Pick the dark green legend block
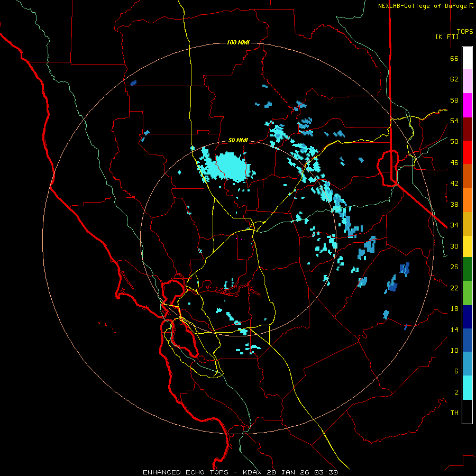476x476 pixels. 467,269
